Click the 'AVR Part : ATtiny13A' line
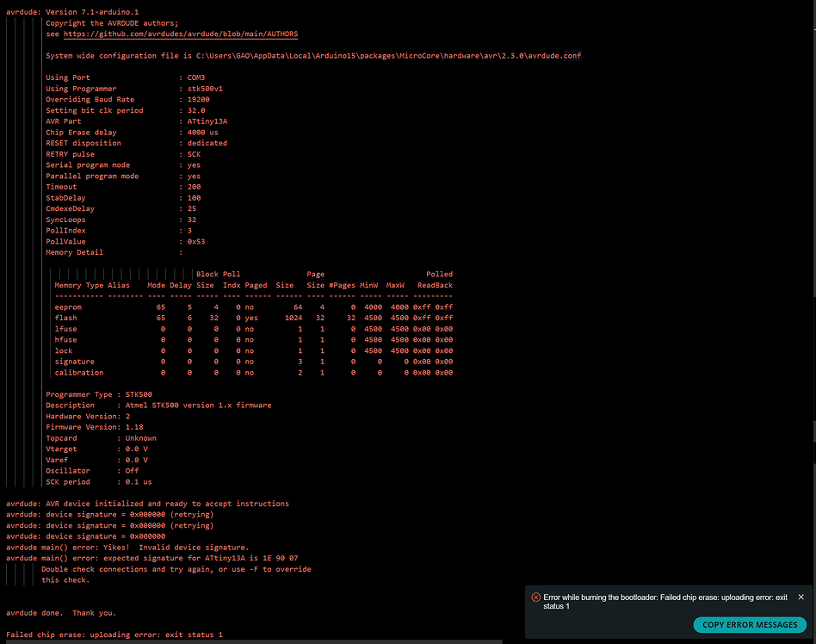Viewport: 816px width, 644px height. [136, 121]
